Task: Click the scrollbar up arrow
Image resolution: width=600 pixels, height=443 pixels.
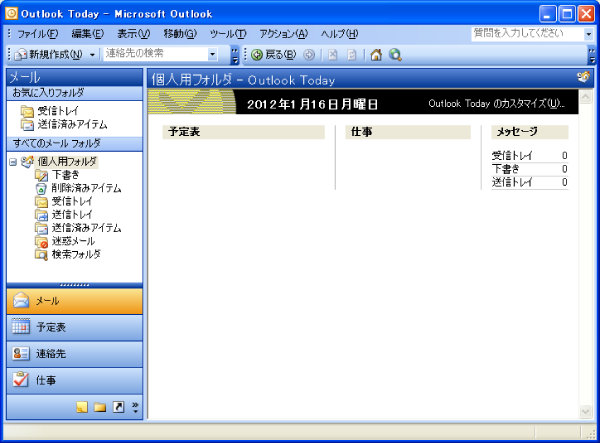Action: (x=585, y=97)
